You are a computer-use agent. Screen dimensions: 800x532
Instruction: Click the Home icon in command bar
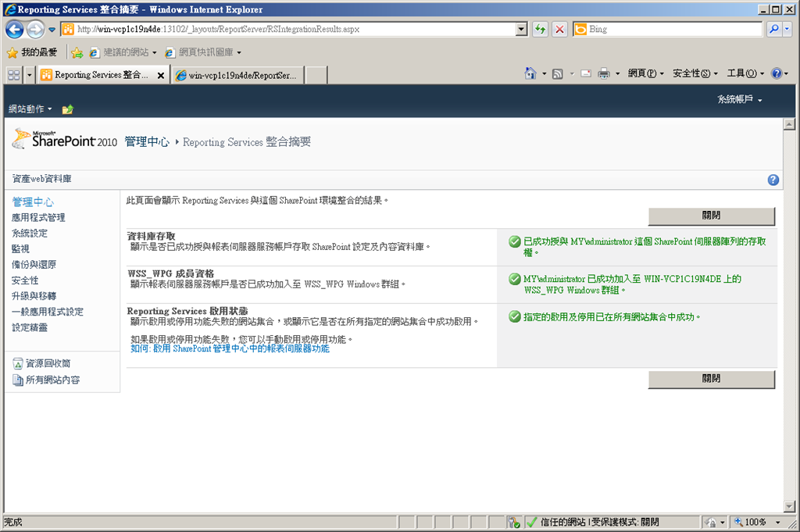530,73
